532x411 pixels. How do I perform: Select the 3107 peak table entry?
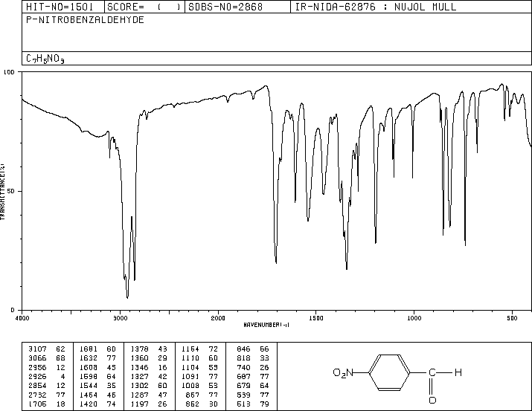47,349
